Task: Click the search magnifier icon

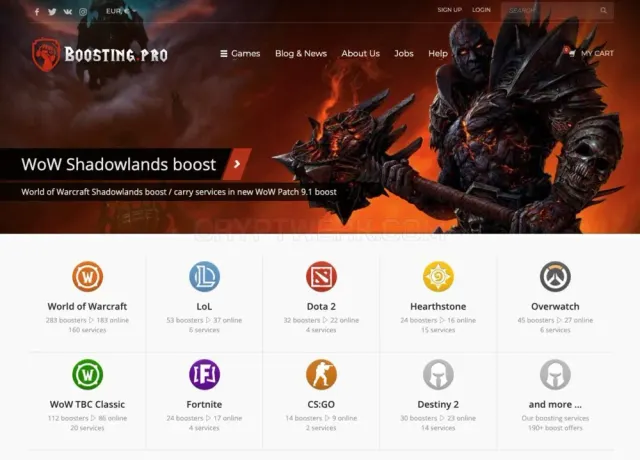Action: 604,11
